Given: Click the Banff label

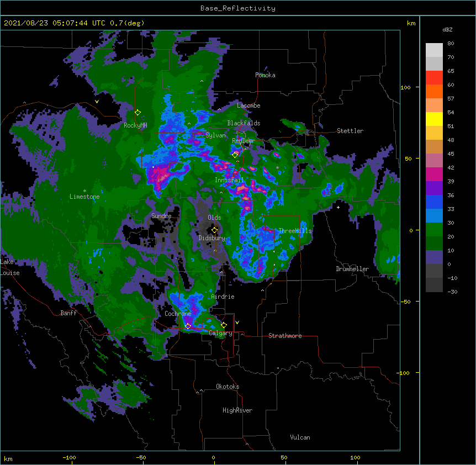Looking at the screenshot, I should [x=68, y=313].
